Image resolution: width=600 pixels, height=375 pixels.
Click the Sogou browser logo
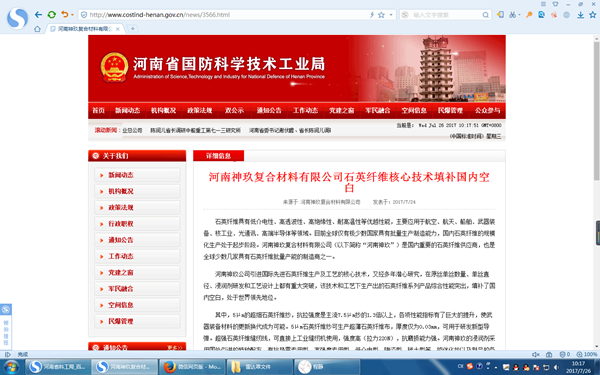(18, 18)
